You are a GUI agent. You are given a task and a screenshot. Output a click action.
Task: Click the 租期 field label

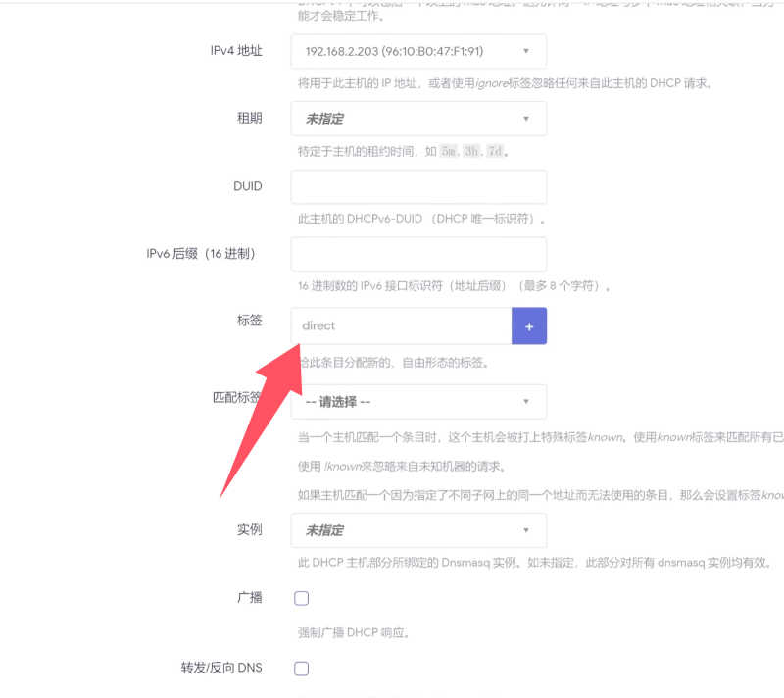pyautogui.click(x=249, y=118)
